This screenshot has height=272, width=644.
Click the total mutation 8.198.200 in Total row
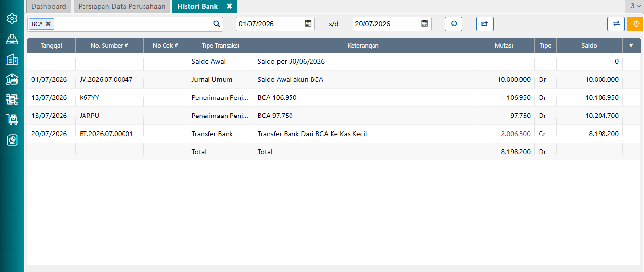tap(516, 152)
